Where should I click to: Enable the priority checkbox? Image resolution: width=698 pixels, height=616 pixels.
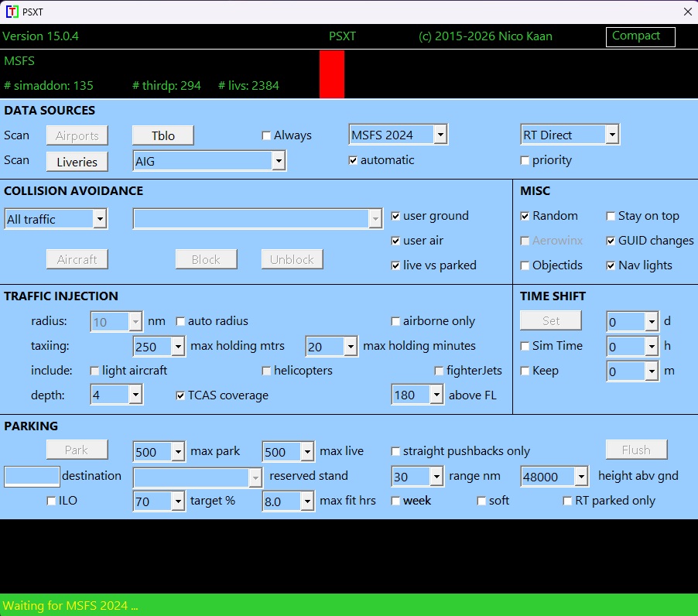click(525, 161)
